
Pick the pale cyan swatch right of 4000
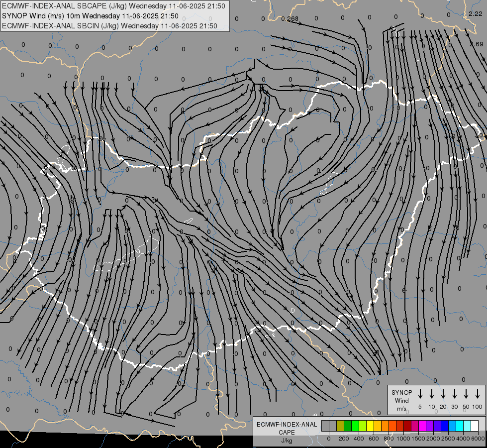pos(467,426)
